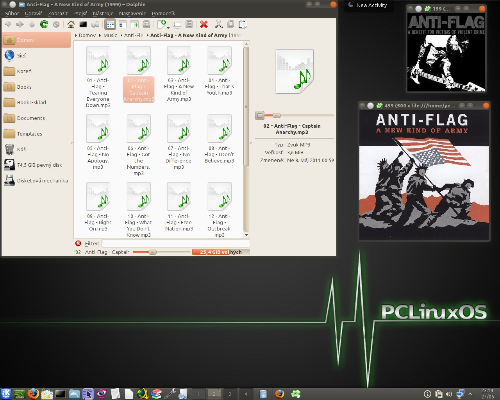Select file 02 Captain Anarchy.mp3

tap(139, 74)
